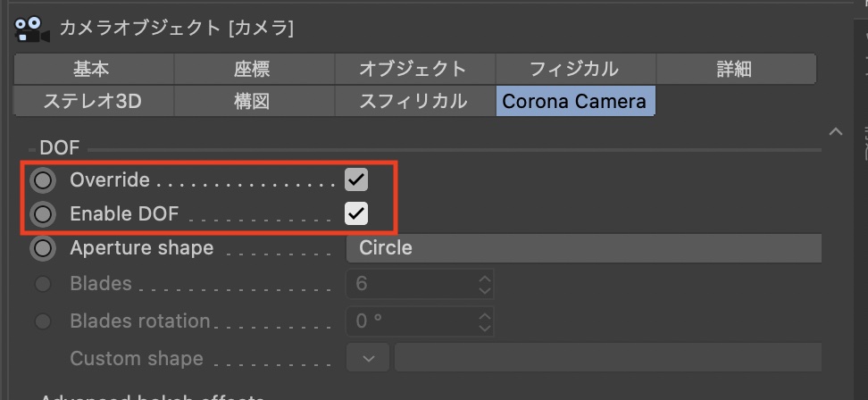
Task: Click the camera object icon in header
Action: [32, 28]
